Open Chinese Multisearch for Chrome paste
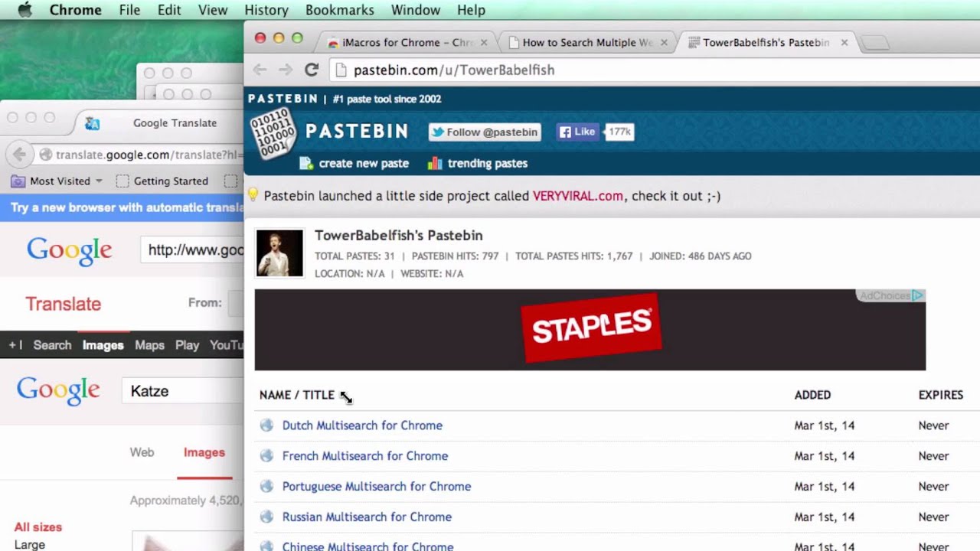Image resolution: width=980 pixels, height=551 pixels. [367, 546]
